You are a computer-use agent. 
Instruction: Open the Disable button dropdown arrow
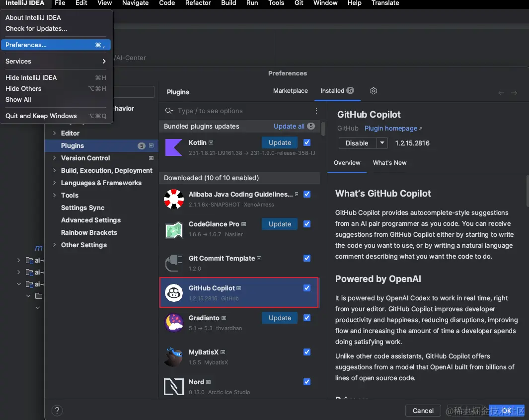click(382, 143)
